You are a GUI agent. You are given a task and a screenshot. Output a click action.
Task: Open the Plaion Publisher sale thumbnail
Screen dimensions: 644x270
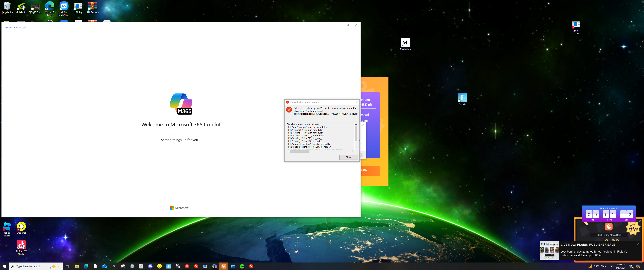point(549,250)
